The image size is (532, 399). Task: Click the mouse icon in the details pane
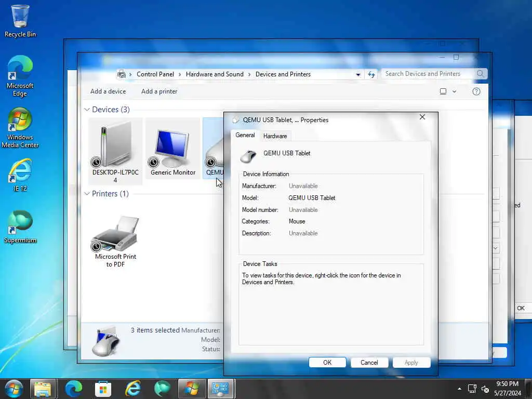pyautogui.click(x=105, y=341)
